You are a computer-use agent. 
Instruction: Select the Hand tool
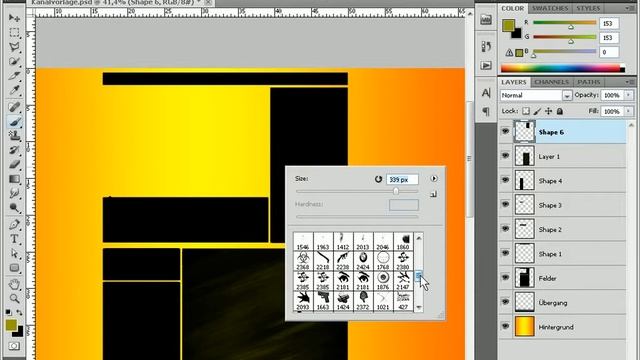14,284
